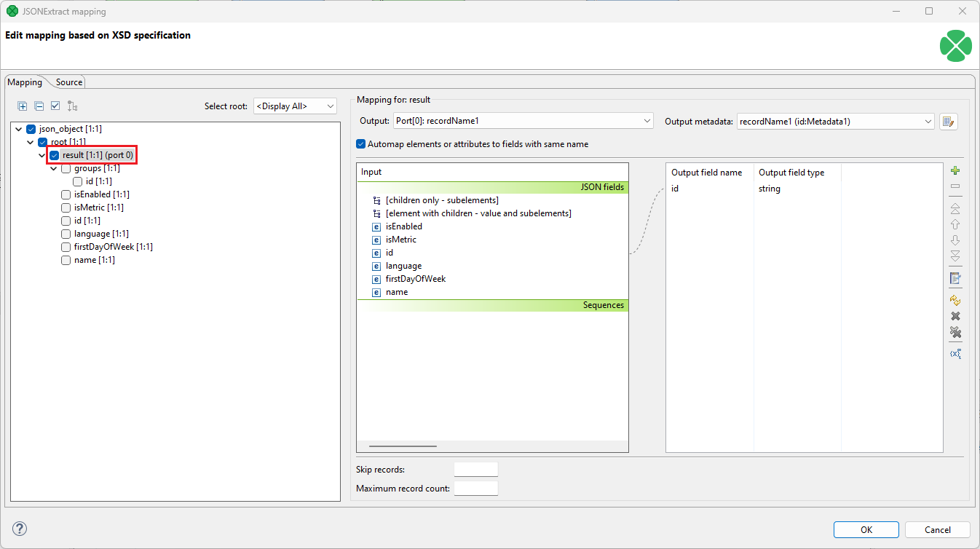This screenshot has height=549, width=980.
Task: Select the Mapping tab
Action: [25, 82]
